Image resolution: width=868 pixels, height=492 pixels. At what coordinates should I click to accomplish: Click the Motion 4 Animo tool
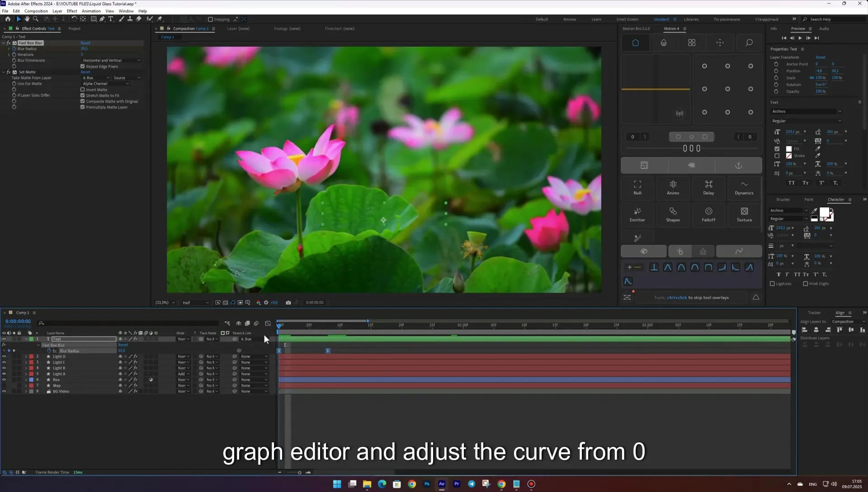click(x=673, y=187)
